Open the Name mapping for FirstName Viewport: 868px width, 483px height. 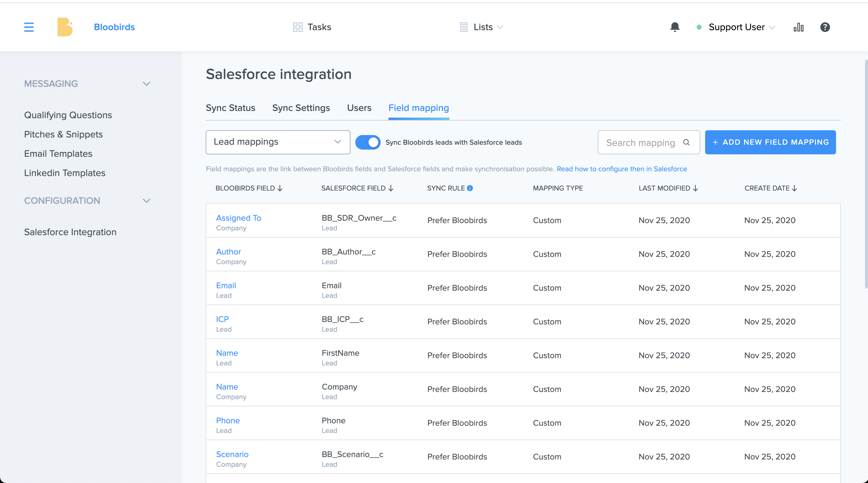pyautogui.click(x=227, y=353)
